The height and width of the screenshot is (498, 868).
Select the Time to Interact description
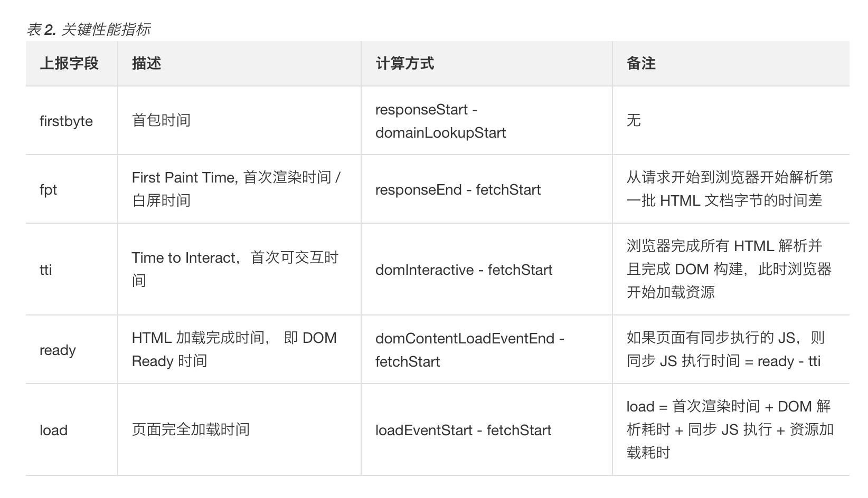(x=235, y=269)
